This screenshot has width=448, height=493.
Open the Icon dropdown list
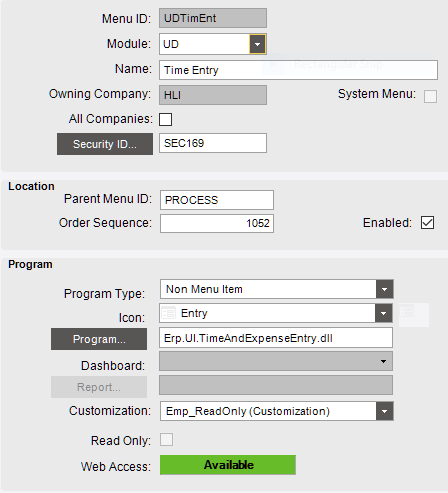(x=383, y=313)
